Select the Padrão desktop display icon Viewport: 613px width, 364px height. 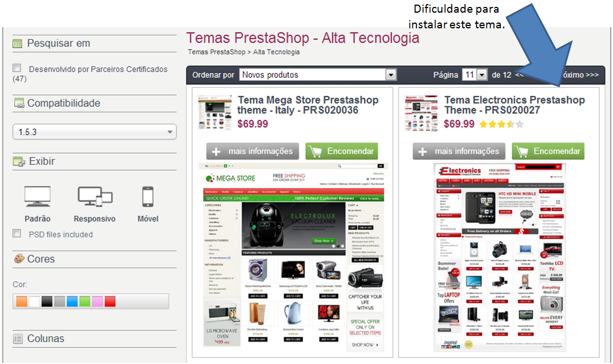click(37, 196)
